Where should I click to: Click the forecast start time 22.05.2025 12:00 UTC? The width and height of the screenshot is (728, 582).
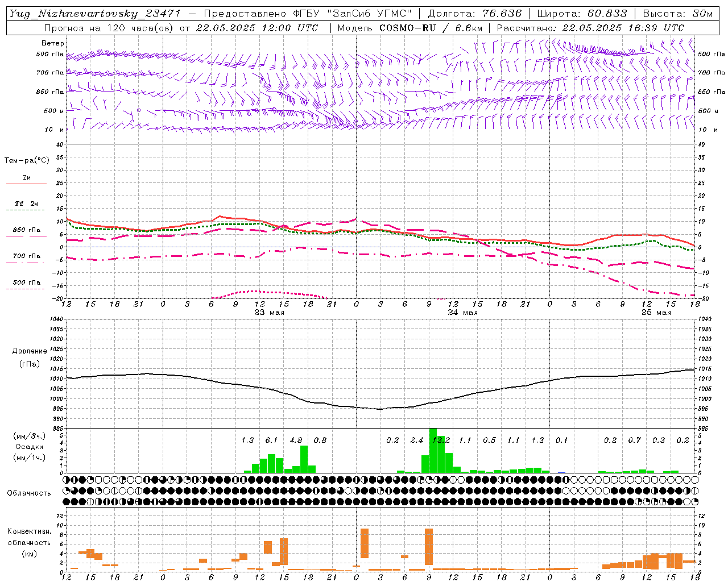pos(257,28)
